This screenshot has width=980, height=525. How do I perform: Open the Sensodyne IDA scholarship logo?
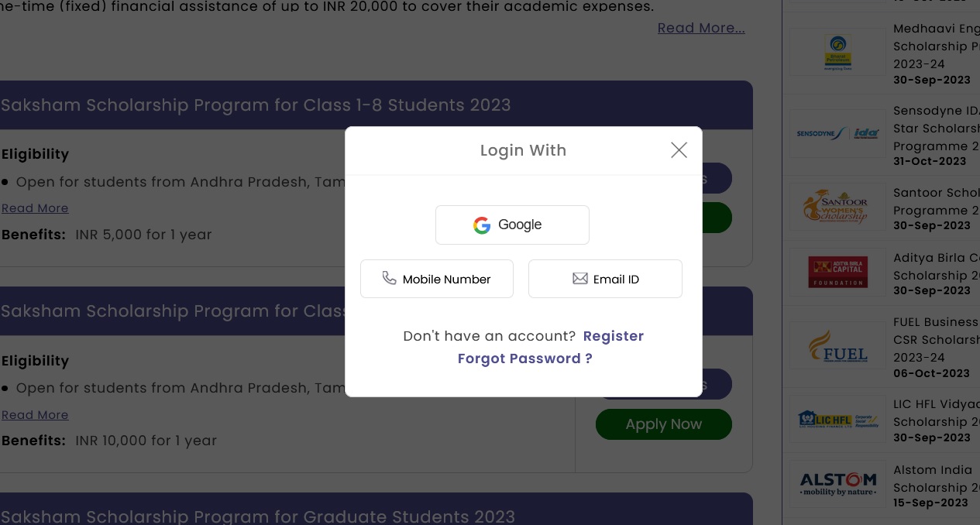click(837, 134)
